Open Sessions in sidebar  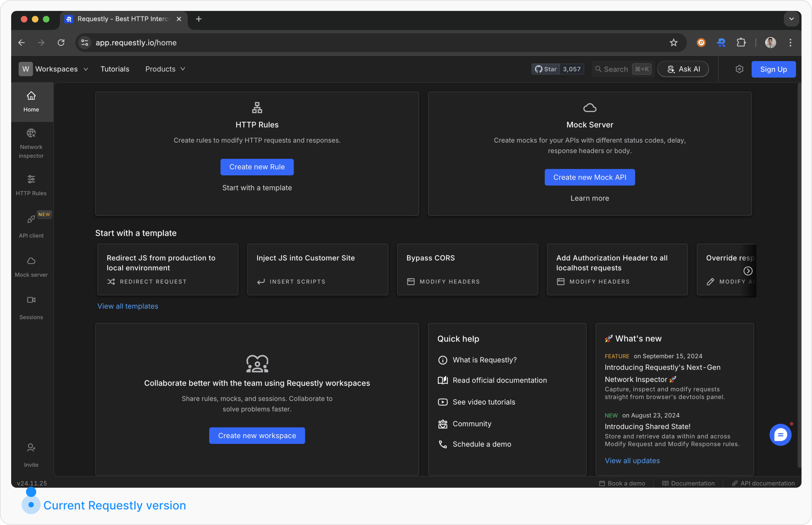coord(31,307)
